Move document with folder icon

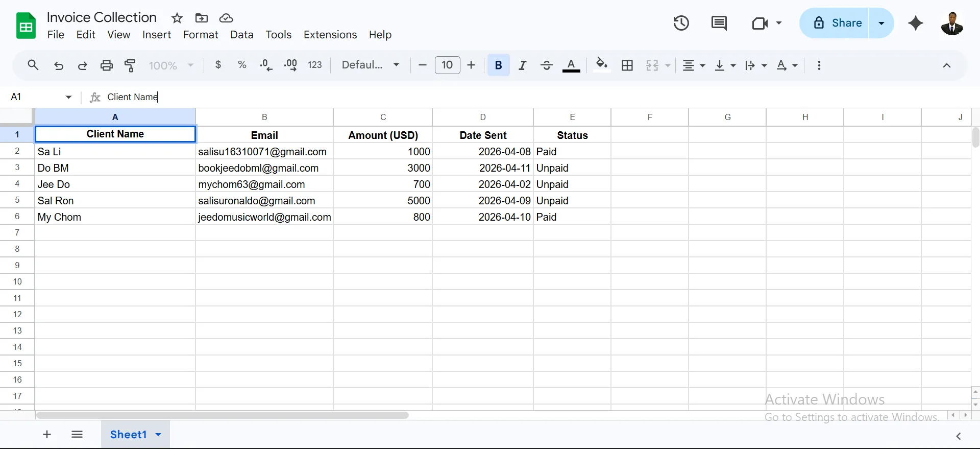pyautogui.click(x=202, y=18)
